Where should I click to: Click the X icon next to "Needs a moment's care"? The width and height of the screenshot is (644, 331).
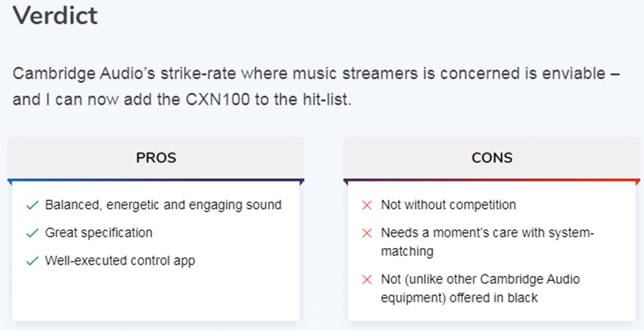367,233
